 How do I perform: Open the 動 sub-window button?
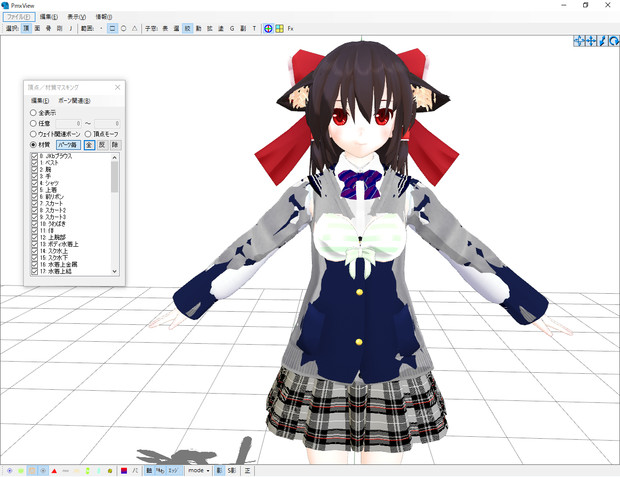tap(198, 28)
